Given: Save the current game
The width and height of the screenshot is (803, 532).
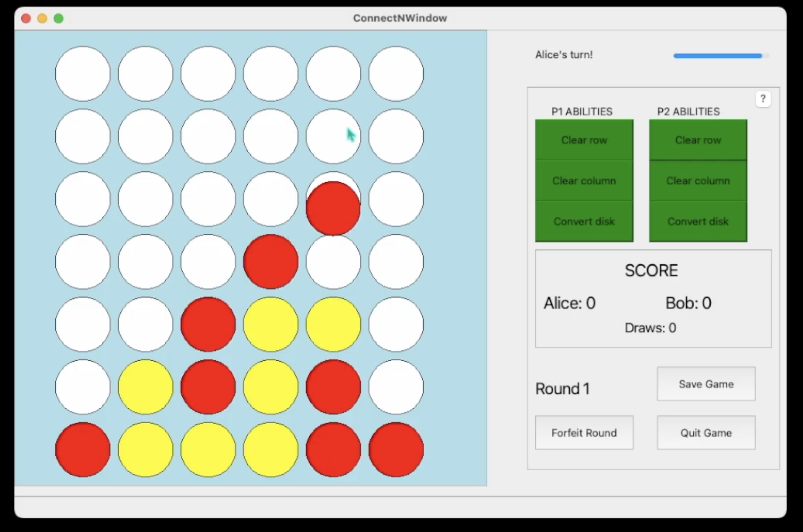Looking at the screenshot, I should pyautogui.click(x=706, y=384).
